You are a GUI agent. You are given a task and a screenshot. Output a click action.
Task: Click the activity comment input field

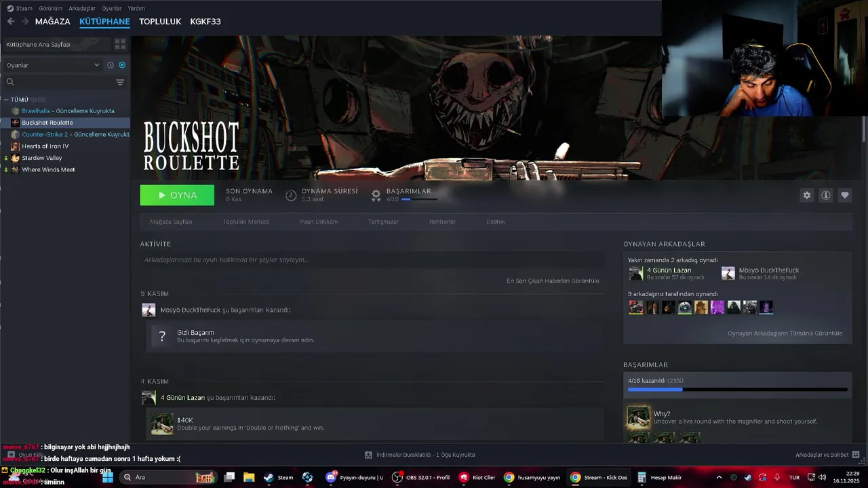(372, 260)
